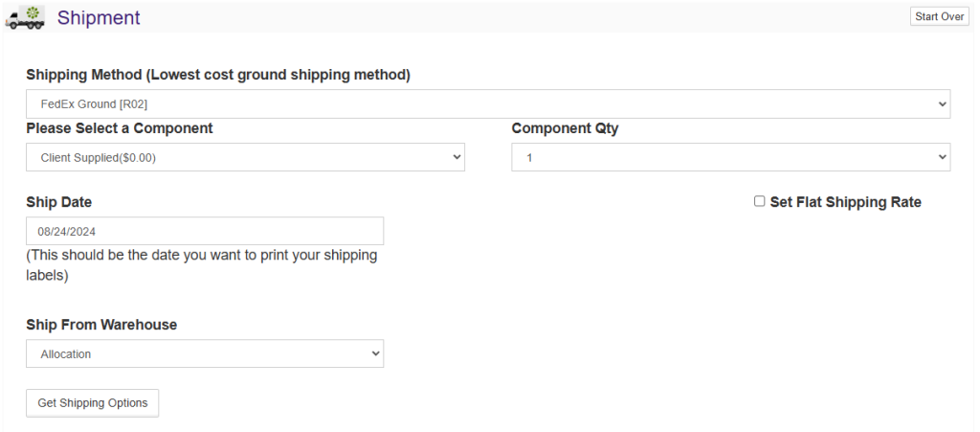Click the Ship Date label text
Image resolution: width=980 pixels, height=432 pixels.
pyautogui.click(x=59, y=202)
